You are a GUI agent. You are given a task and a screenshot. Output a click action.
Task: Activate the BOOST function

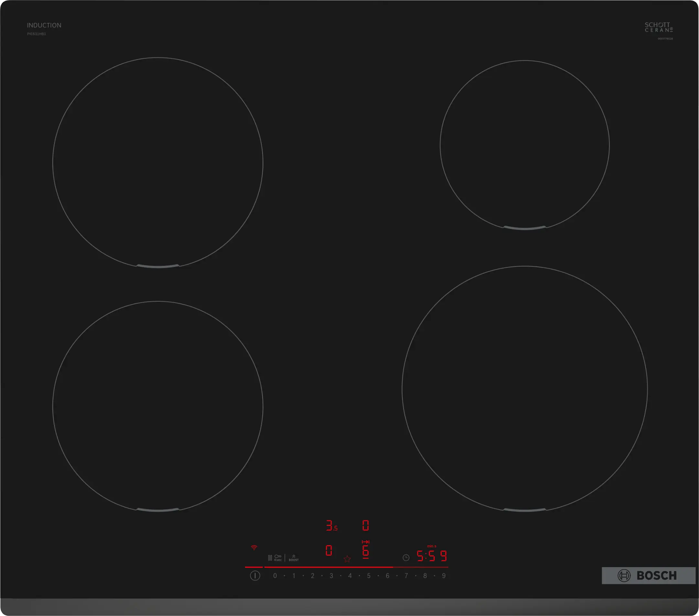click(x=293, y=558)
